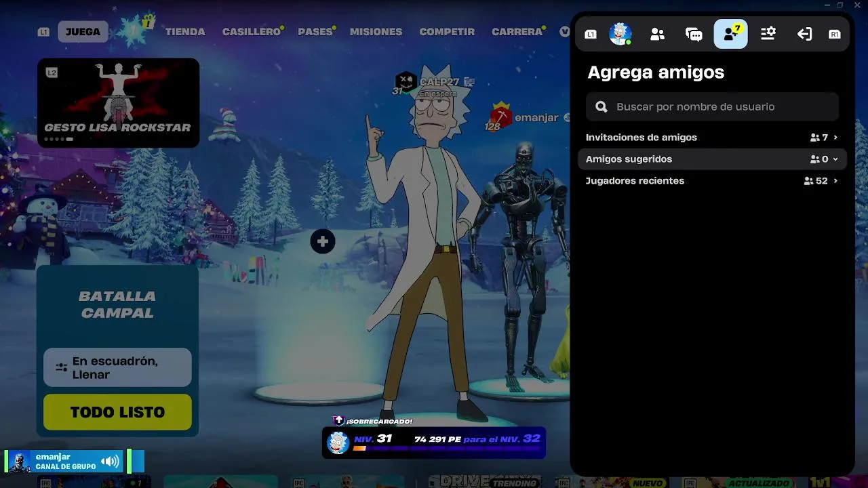Click the level 31 XP progress bar

[x=448, y=448]
